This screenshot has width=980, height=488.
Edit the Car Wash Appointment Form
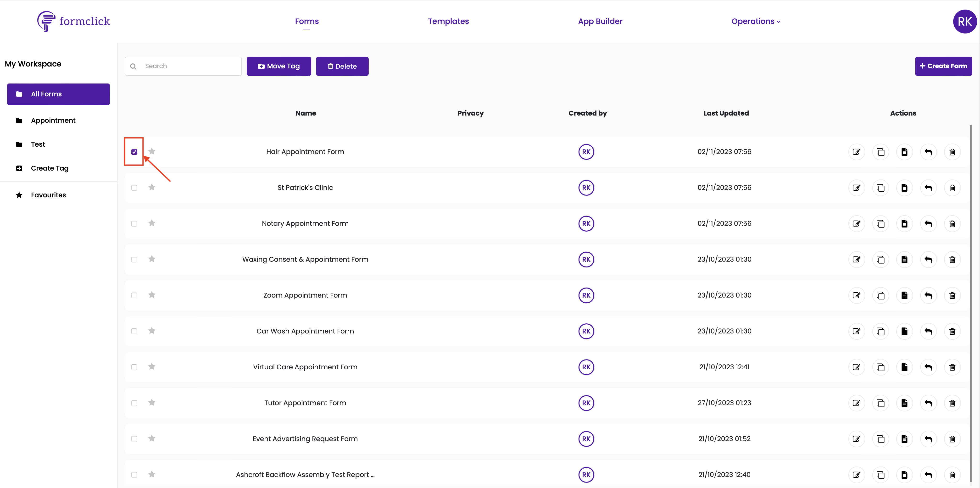pyautogui.click(x=856, y=331)
